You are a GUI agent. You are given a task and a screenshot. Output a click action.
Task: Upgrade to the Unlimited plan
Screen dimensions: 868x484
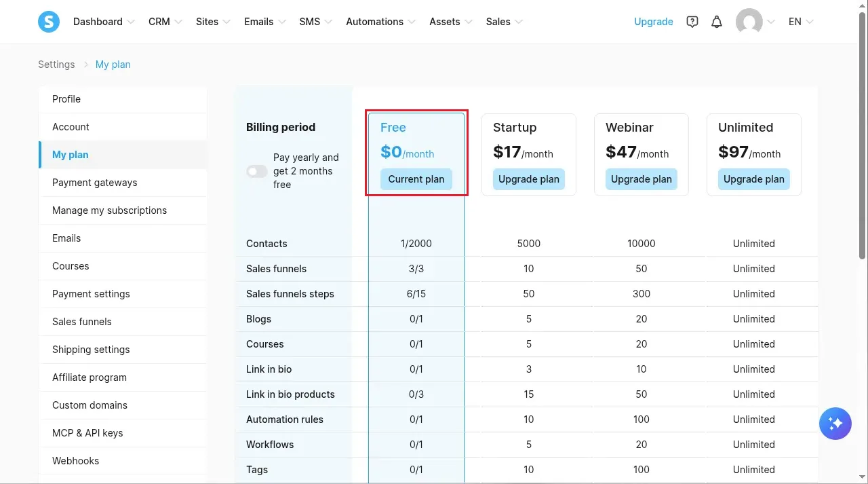754,179
